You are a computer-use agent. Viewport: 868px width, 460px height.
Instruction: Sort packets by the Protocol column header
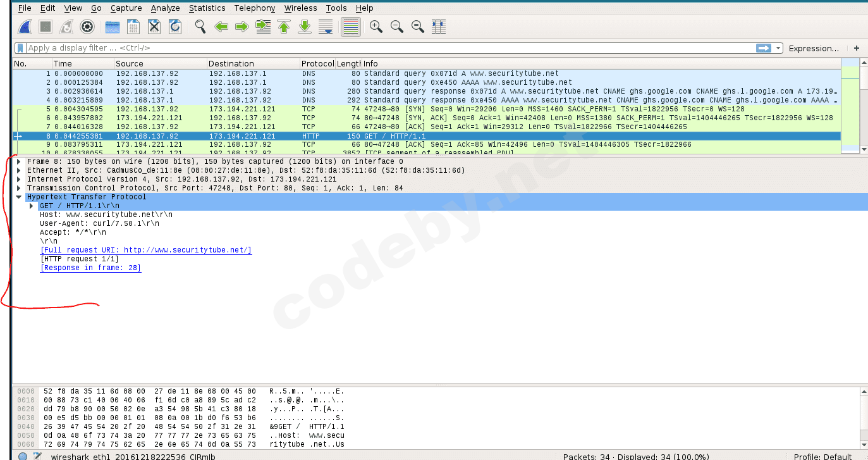coord(317,63)
